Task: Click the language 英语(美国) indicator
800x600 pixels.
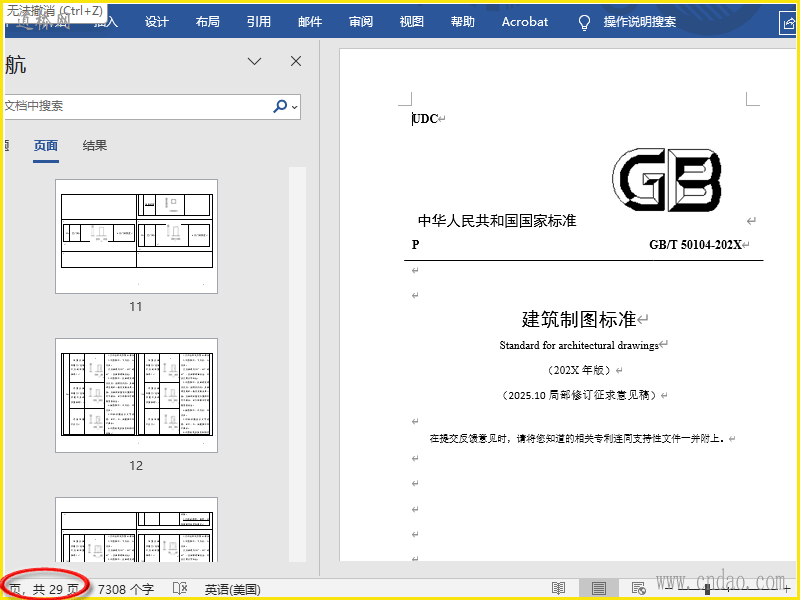Action: click(x=233, y=590)
